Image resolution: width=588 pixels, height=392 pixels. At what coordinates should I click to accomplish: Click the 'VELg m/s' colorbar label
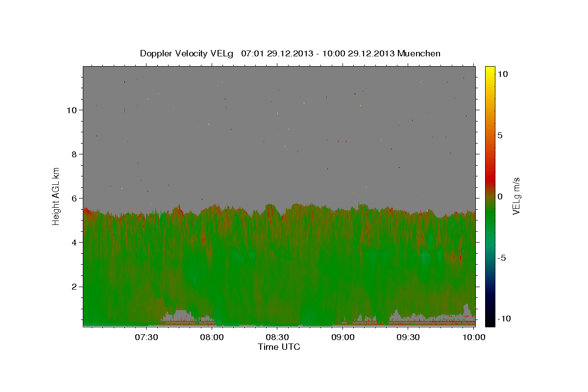point(516,196)
